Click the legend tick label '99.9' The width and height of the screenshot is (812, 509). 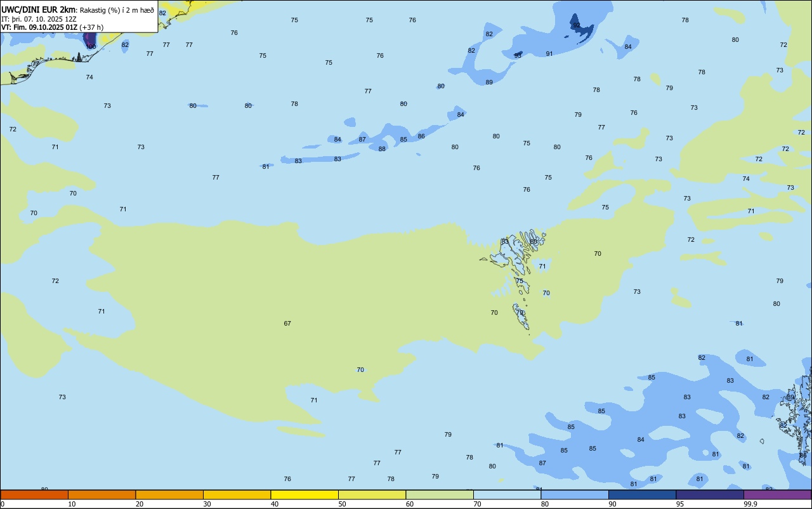click(751, 504)
